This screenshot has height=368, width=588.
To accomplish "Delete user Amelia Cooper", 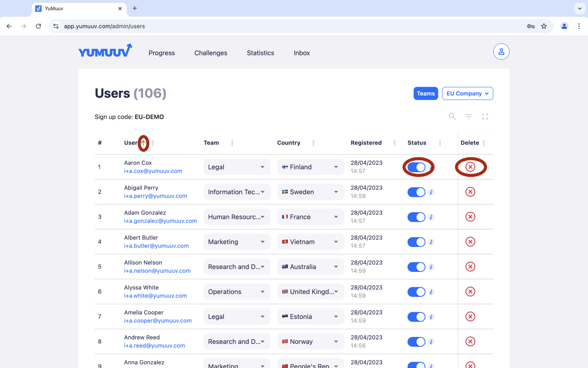I will pos(470,317).
